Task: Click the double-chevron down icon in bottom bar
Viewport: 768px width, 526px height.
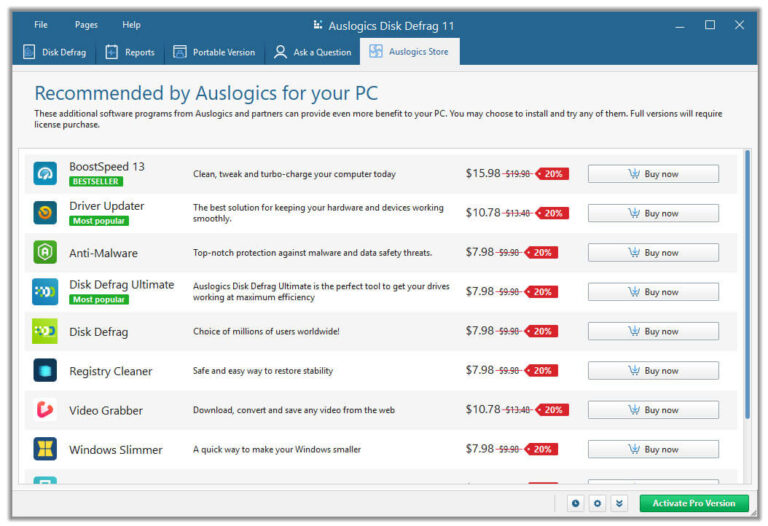Action: tap(619, 503)
